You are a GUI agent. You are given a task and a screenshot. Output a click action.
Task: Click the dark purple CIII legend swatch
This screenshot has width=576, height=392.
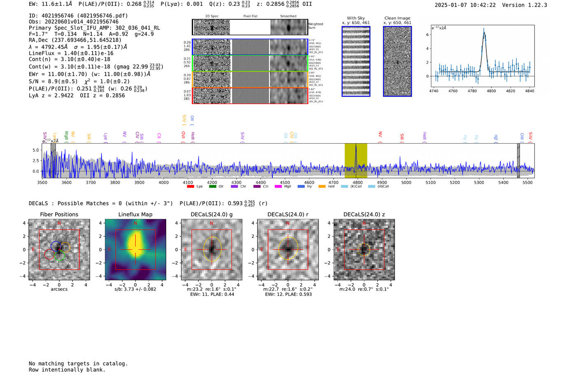pyautogui.click(x=257, y=186)
